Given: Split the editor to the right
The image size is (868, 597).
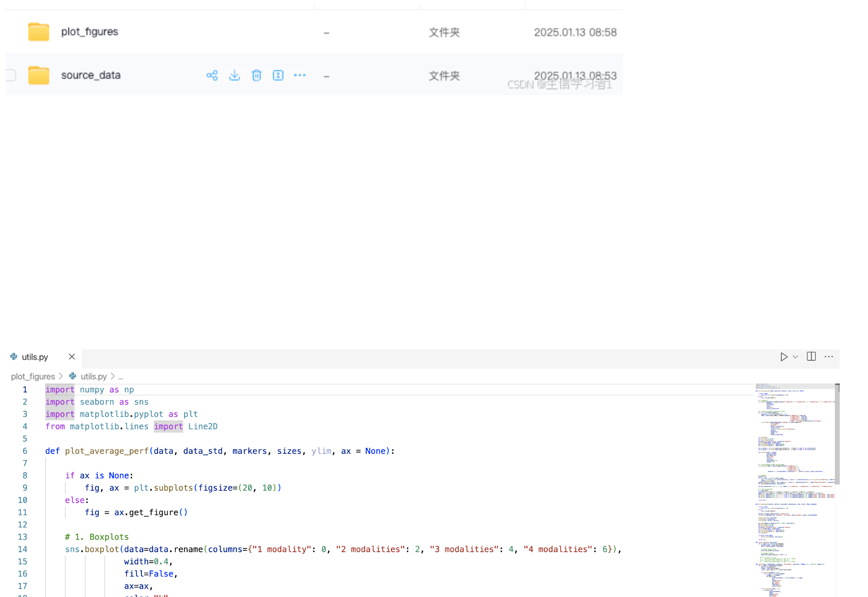Looking at the screenshot, I should point(811,356).
